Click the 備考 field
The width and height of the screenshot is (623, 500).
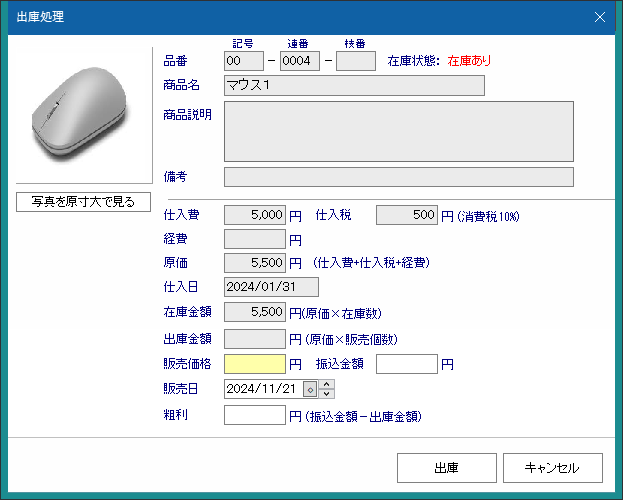tap(398, 177)
